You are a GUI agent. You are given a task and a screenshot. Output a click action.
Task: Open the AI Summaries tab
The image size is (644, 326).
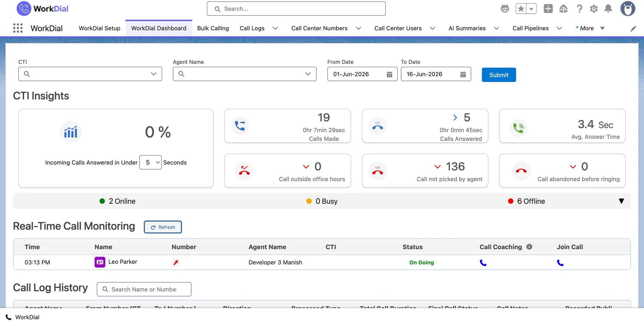[467, 28]
